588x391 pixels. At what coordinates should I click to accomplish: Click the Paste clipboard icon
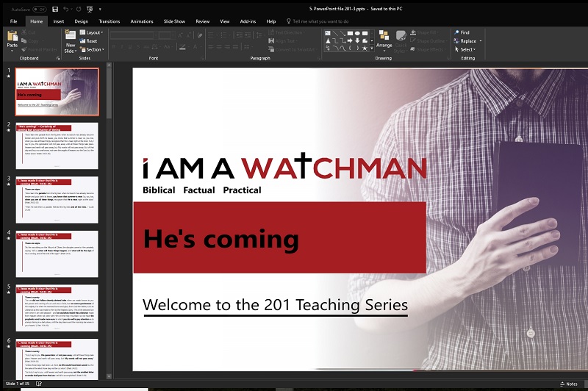[12, 36]
